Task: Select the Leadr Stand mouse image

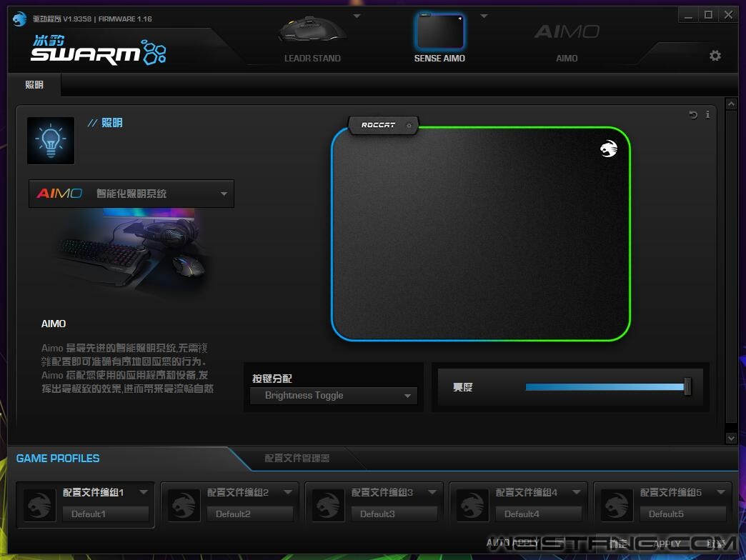Action: click(312, 29)
